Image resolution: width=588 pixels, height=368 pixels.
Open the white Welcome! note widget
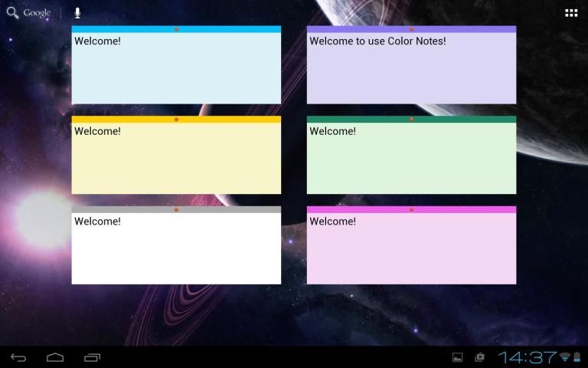176,248
